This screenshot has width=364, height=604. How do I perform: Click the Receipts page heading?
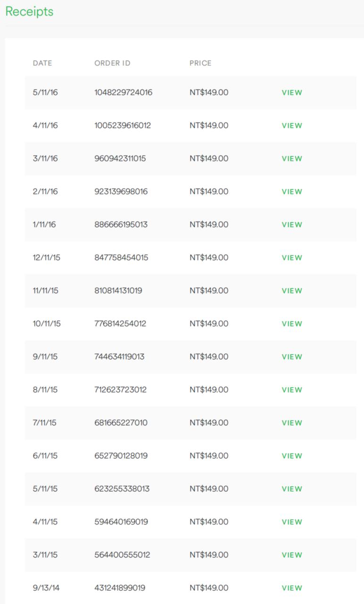coord(29,12)
